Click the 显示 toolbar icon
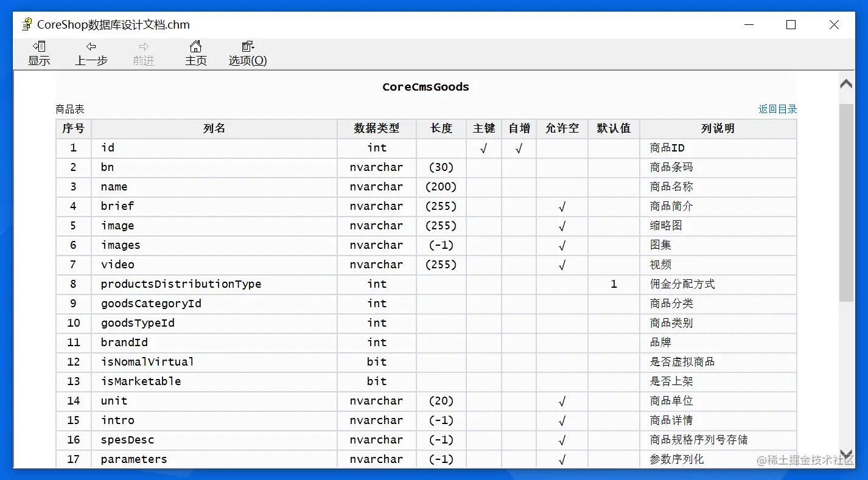 (x=39, y=54)
